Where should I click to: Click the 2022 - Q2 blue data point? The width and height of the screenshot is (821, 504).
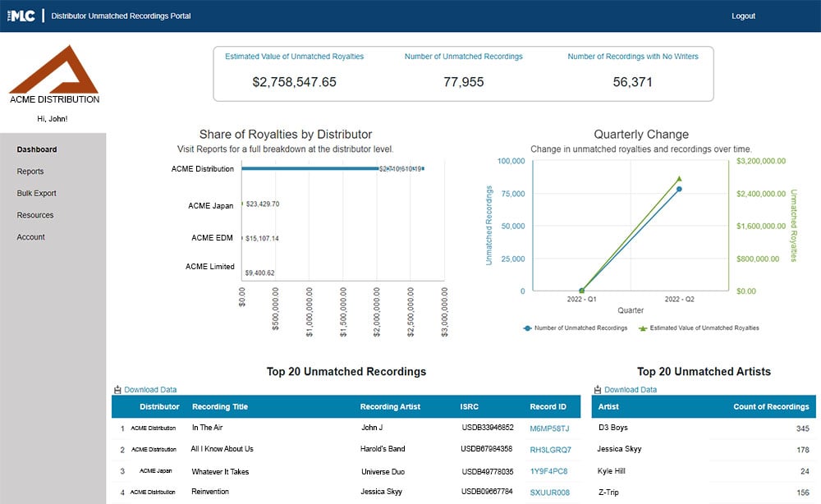click(679, 189)
